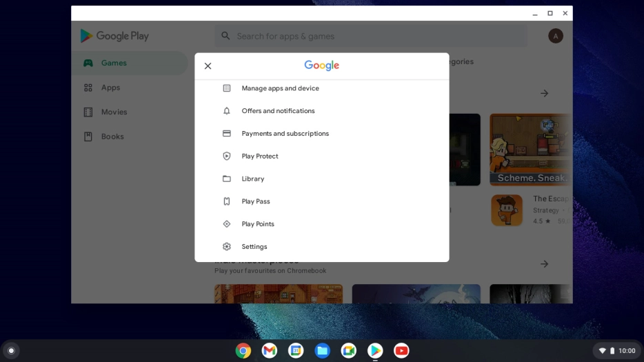This screenshot has width=644, height=362.
Task: Launch Gmail from the shelf
Action: click(x=270, y=351)
